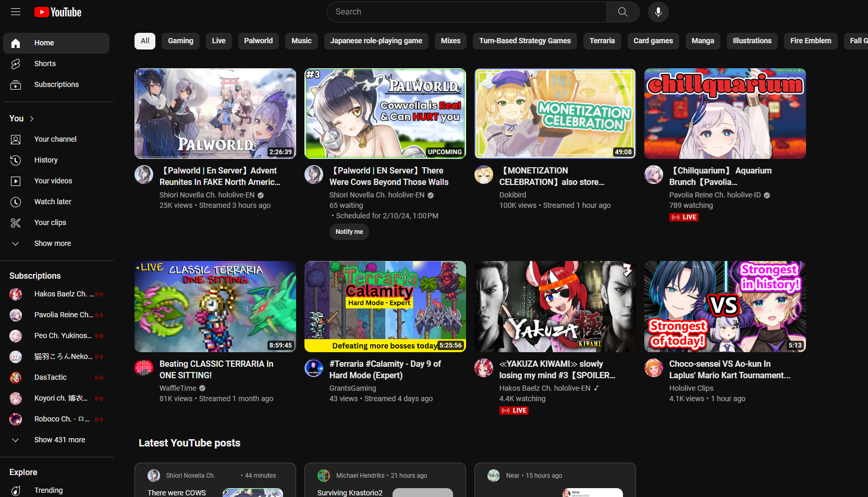The image size is (868, 497).
Task: Open the Dokibird channel link
Action: tap(512, 195)
